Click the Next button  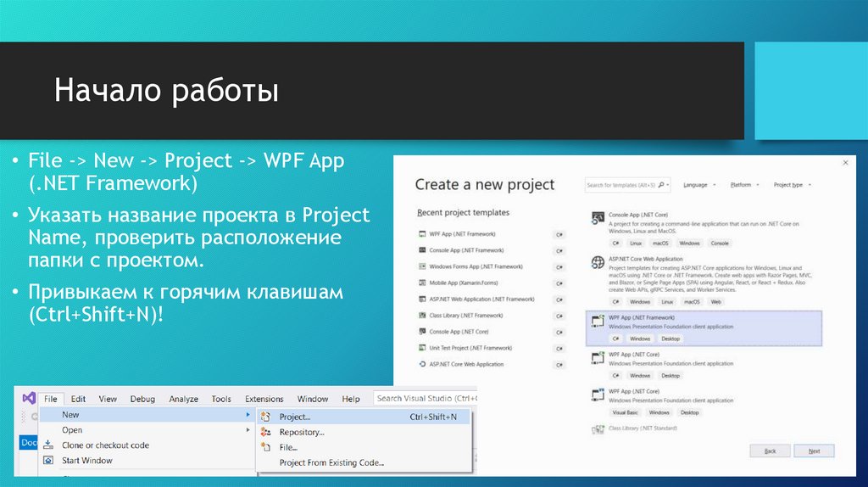814,451
